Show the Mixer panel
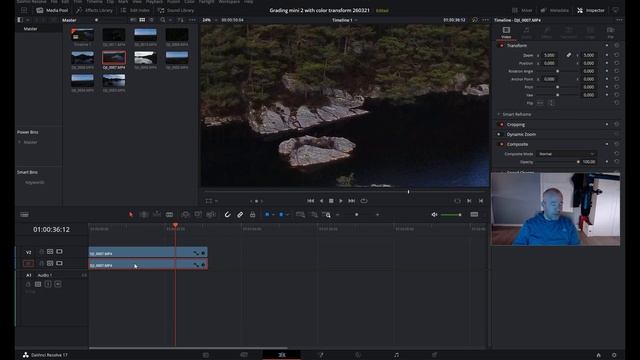 [522, 10]
